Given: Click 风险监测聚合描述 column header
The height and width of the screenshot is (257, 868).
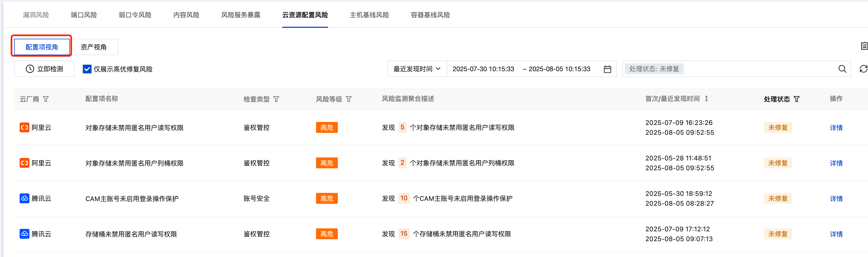Looking at the screenshot, I should coord(408,99).
